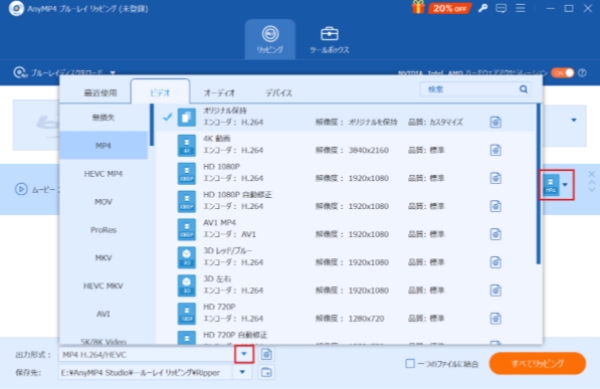Open the Toolbox tab
600x389 pixels.
[329, 39]
